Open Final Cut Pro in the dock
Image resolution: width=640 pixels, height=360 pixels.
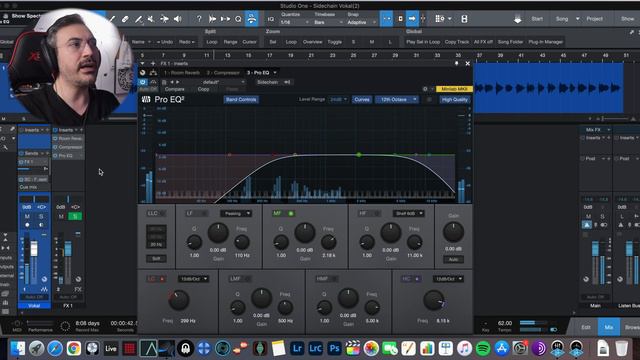click(353, 349)
